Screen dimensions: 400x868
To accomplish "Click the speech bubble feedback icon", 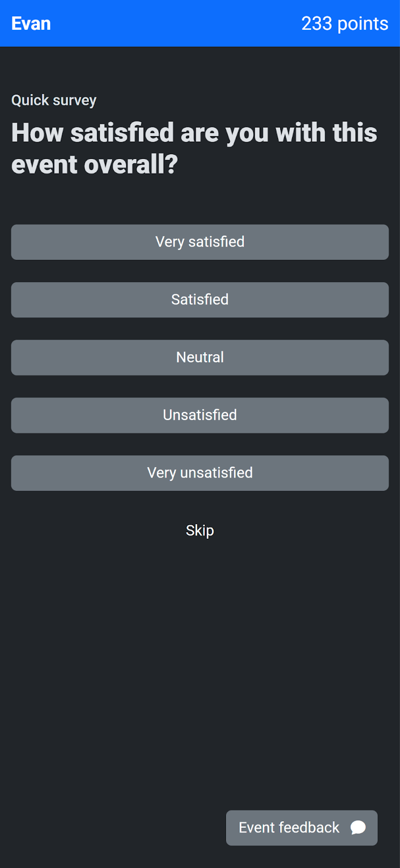I will pyautogui.click(x=358, y=827).
